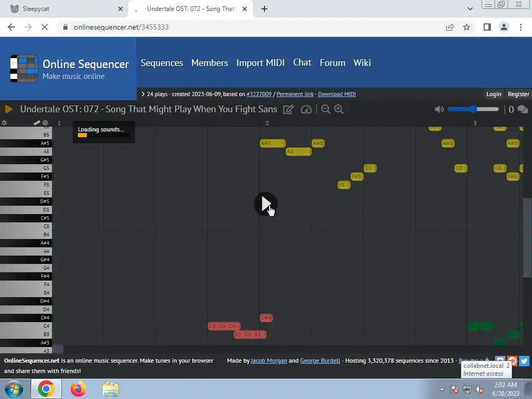The image size is (532, 399).
Task: Click the song title text
Action: 149,109
